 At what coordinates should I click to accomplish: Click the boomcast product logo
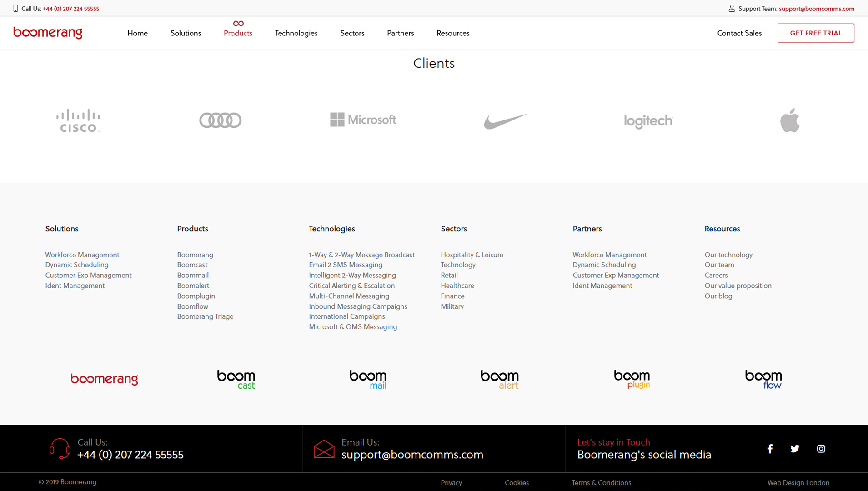tap(236, 380)
